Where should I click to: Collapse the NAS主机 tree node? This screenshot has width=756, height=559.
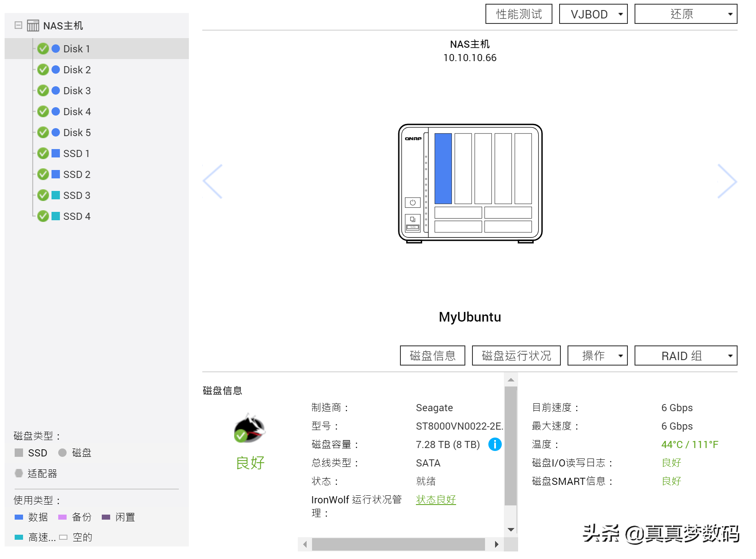18,25
